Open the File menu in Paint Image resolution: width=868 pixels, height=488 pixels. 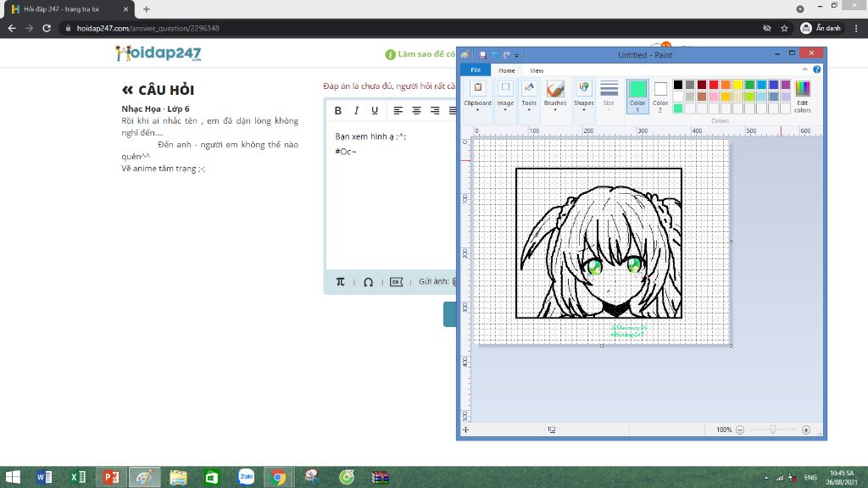(476, 70)
